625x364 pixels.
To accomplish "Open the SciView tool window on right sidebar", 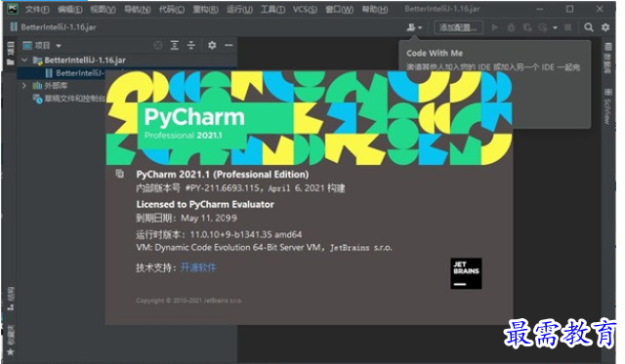I will click(x=607, y=106).
